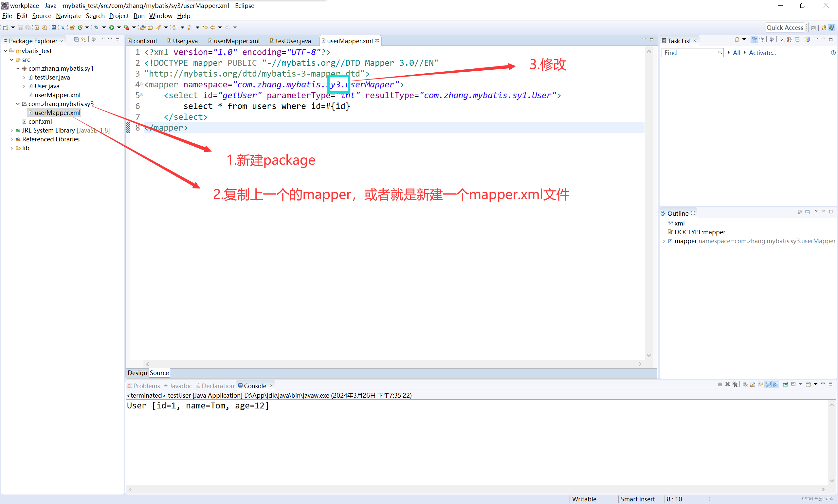Switch to the Design tab at bottom
The width and height of the screenshot is (838, 504).
pyautogui.click(x=137, y=372)
